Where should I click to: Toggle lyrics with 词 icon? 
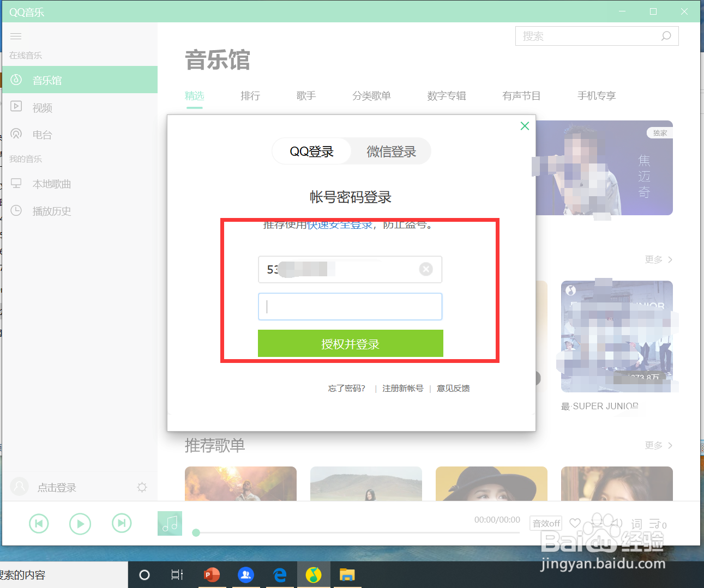pos(636,524)
